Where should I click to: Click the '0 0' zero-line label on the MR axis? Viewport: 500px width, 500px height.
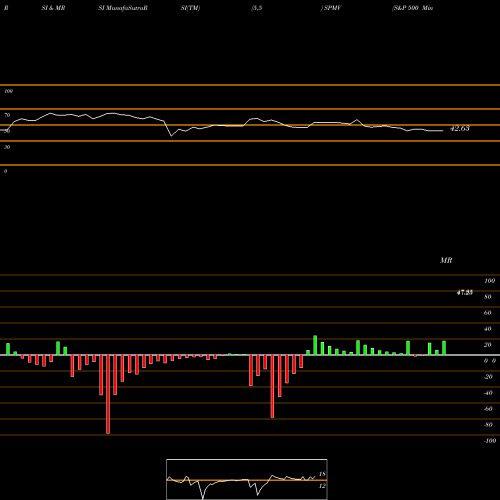click(490, 361)
